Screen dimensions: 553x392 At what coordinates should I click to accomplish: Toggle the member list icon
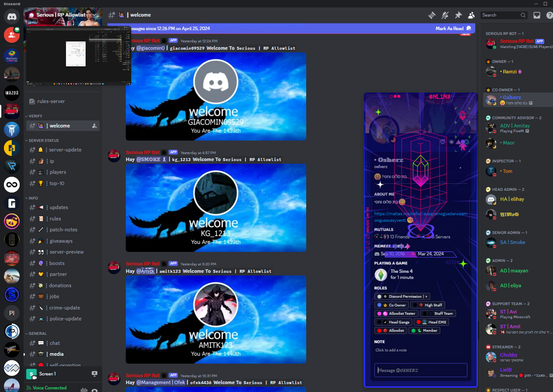(x=471, y=15)
